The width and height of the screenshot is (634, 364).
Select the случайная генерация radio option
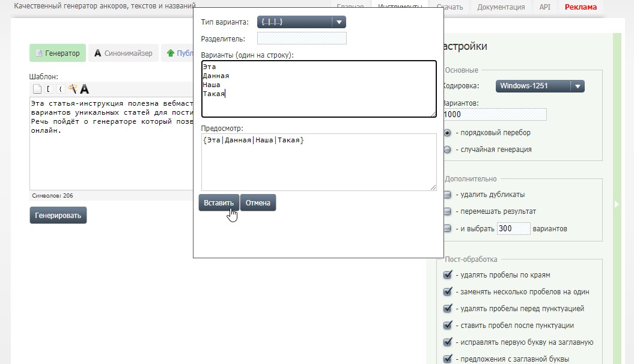[447, 150]
